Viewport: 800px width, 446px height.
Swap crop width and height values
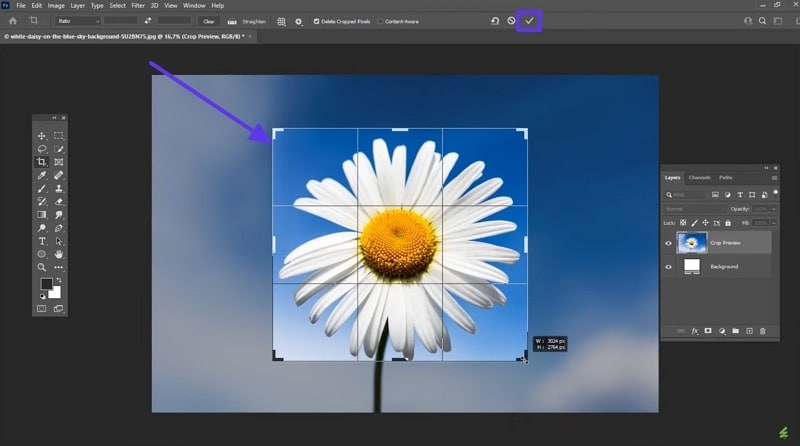coord(147,21)
